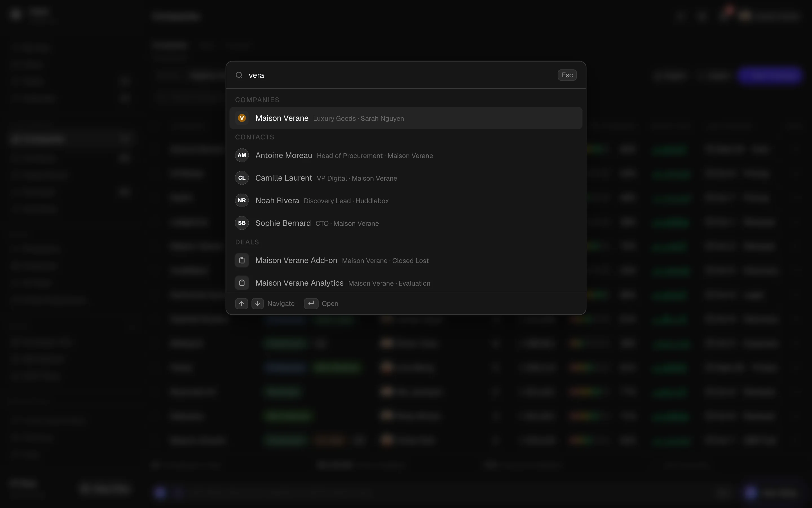The image size is (812, 508).
Task: Open contact Antoine Moreau
Action: click(x=406, y=155)
